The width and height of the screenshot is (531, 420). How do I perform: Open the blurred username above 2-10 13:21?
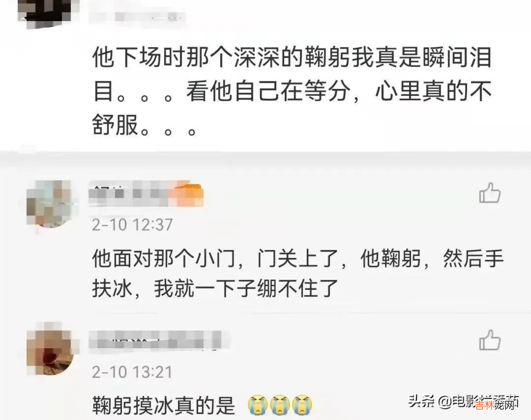159,342
